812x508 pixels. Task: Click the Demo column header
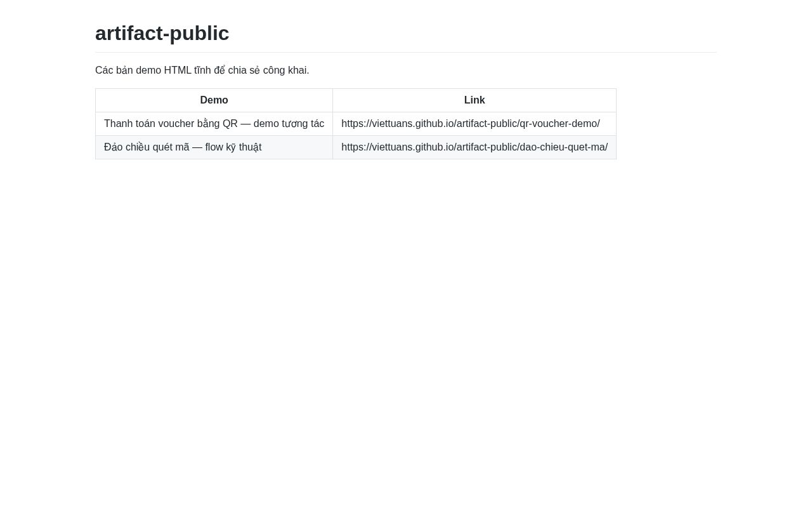[x=214, y=100]
